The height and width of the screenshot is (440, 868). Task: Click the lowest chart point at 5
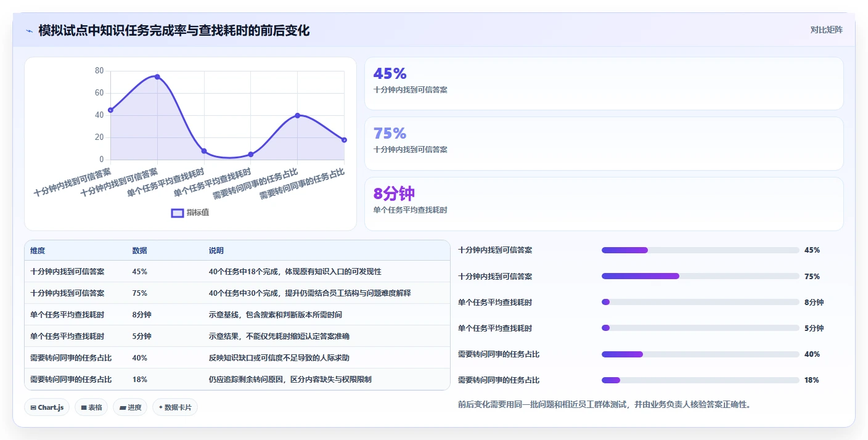[250, 154]
